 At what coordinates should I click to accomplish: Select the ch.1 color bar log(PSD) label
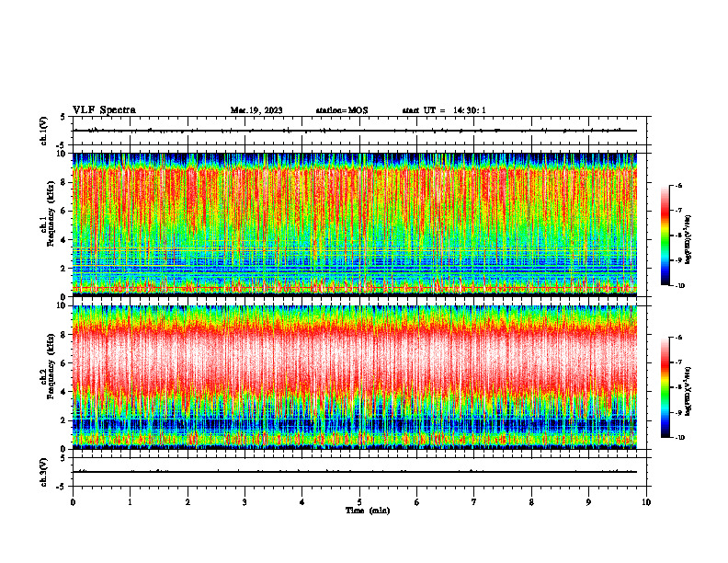tap(688, 240)
